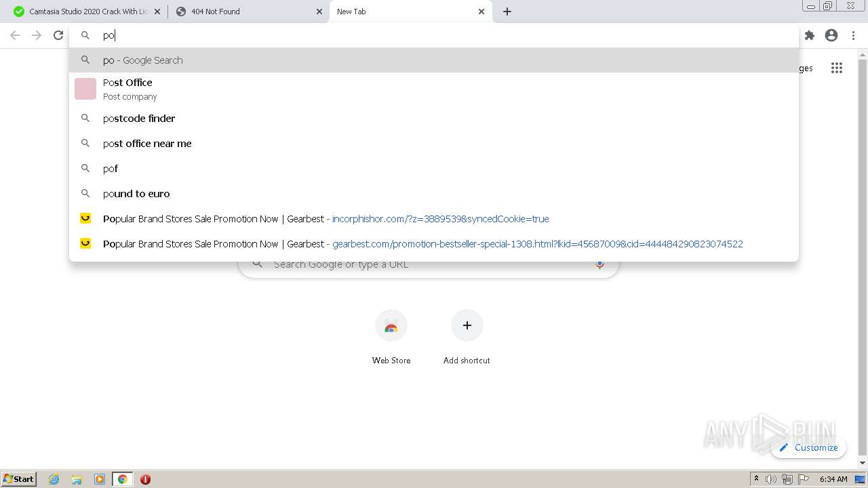Click Post Office pink thumbnail
868x488 pixels.
click(85, 89)
